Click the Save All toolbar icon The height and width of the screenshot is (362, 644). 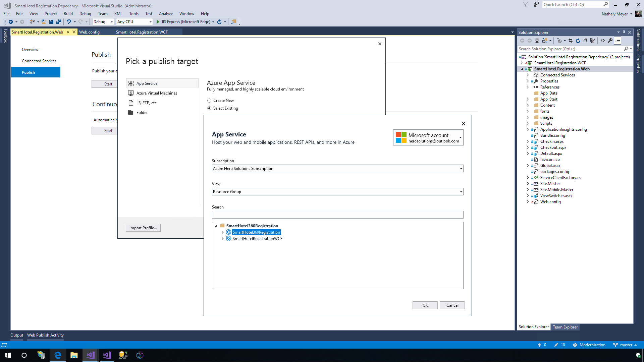pyautogui.click(x=59, y=22)
